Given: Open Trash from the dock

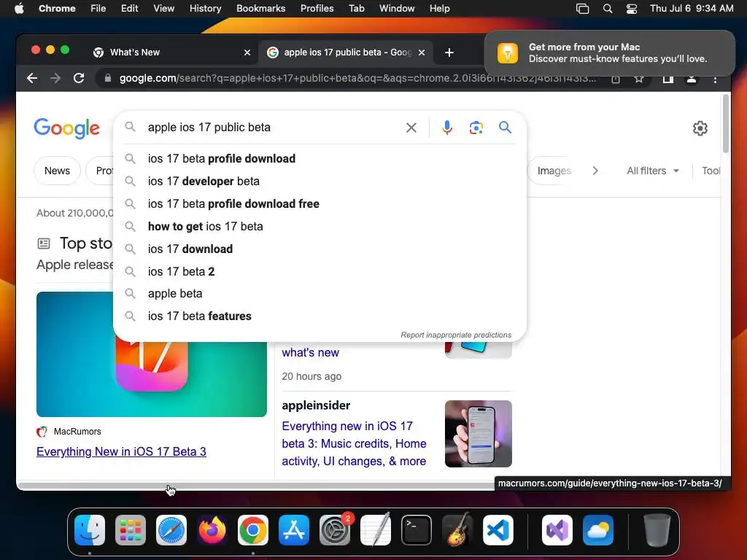Looking at the screenshot, I should [657, 530].
